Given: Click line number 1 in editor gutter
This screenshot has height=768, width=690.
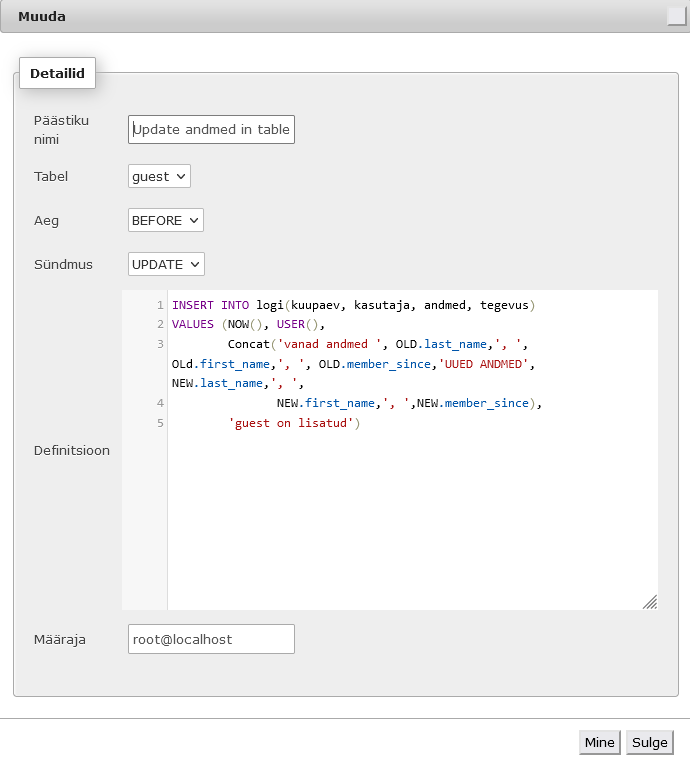Looking at the screenshot, I should tap(160, 305).
